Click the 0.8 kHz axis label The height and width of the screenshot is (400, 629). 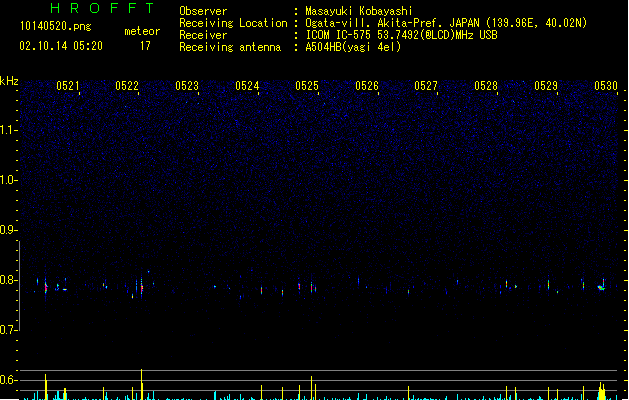tap(8, 280)
